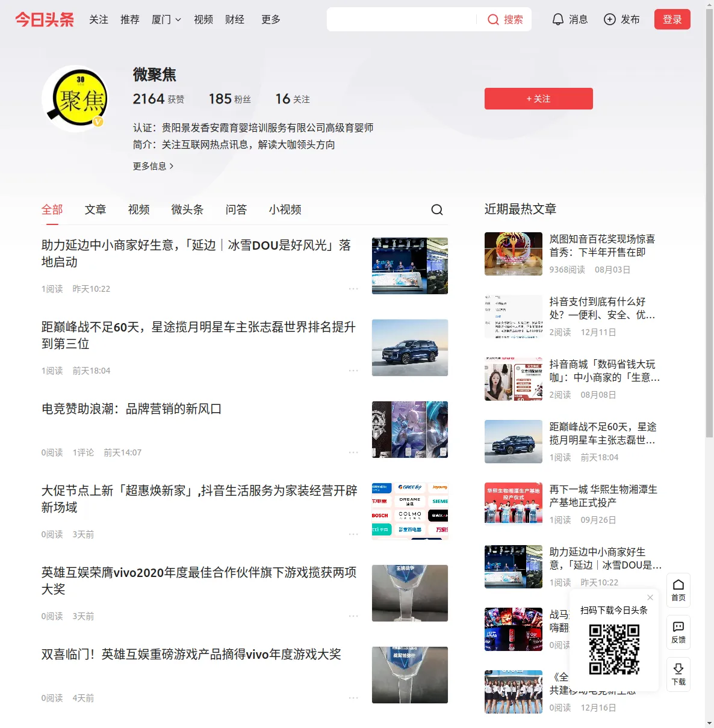The width and height of the screenshot is (714, 728).
Task: Open article 英雄互娱荣膺vivo2020年度最佳合作伙伴
Action: pos(199,581)
